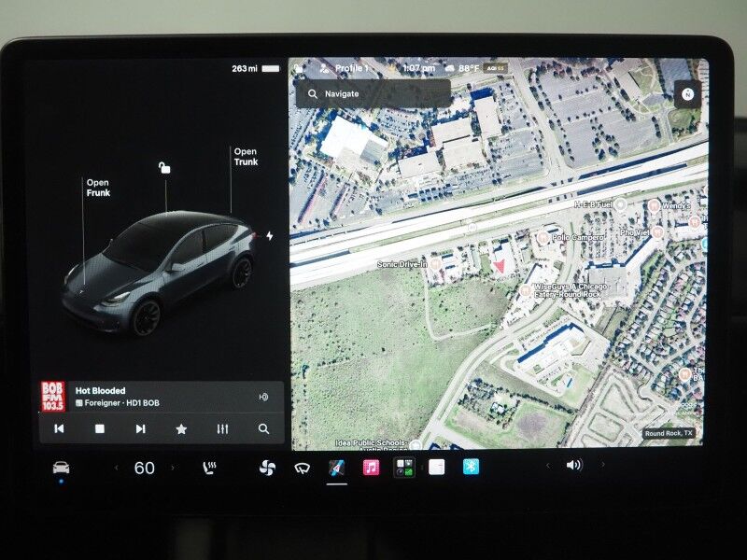Select the Hot Blooded song title

pos(100,390)
